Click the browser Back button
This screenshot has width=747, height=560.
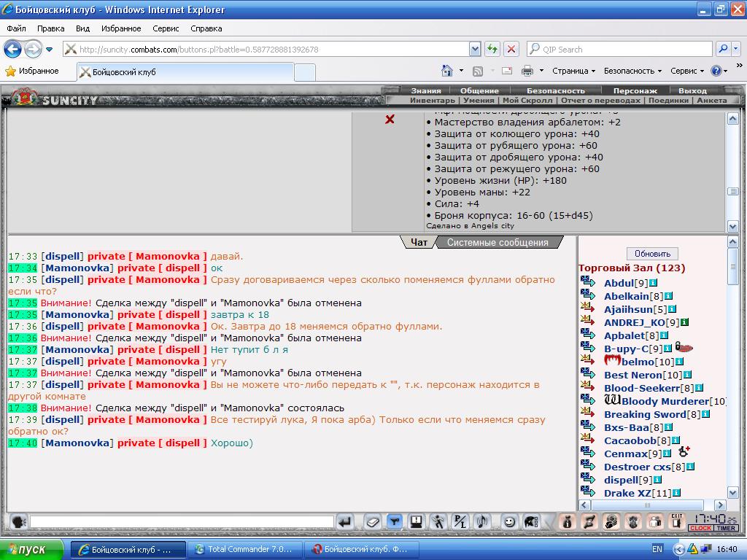[13, 49]
